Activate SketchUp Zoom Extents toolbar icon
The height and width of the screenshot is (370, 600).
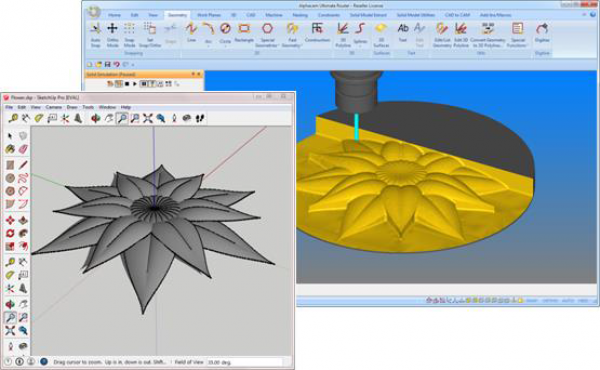pos(148,118)
